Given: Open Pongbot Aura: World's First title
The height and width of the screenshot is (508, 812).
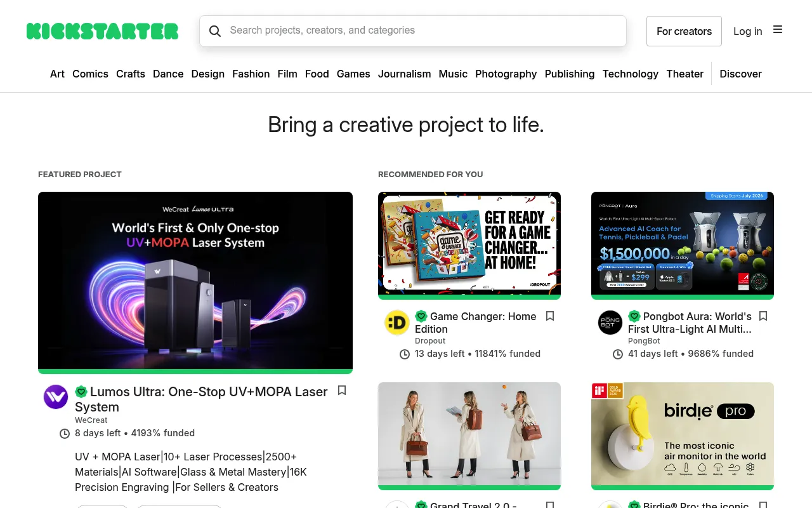Looking at the screenshot, I should (x=690, y=323).
